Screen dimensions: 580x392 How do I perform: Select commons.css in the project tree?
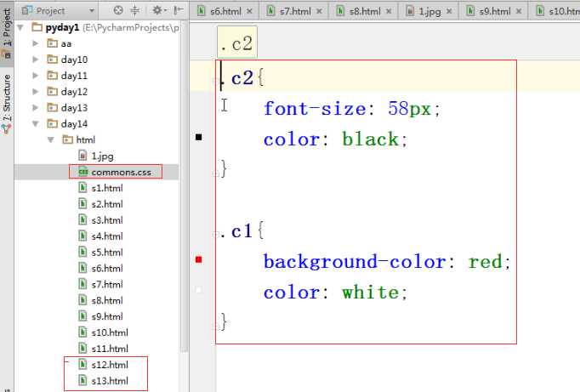click(x=115, y=172)
